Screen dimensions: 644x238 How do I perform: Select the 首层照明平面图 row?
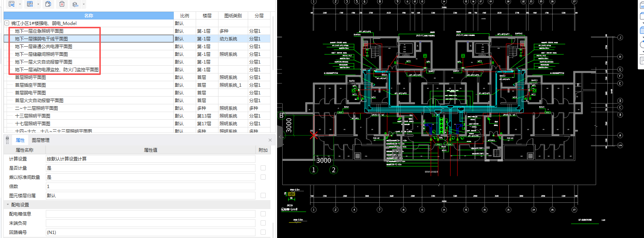(x=137, y=77)
